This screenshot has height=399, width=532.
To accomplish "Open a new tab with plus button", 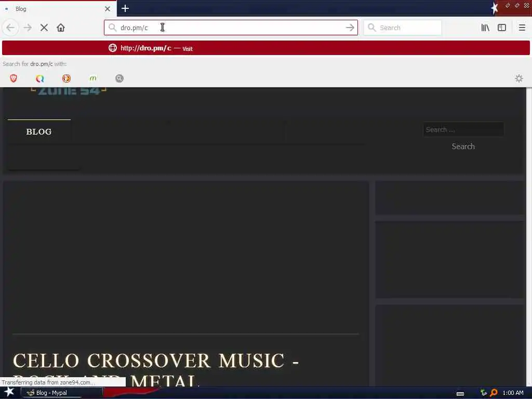I will [x=125, y=8].
